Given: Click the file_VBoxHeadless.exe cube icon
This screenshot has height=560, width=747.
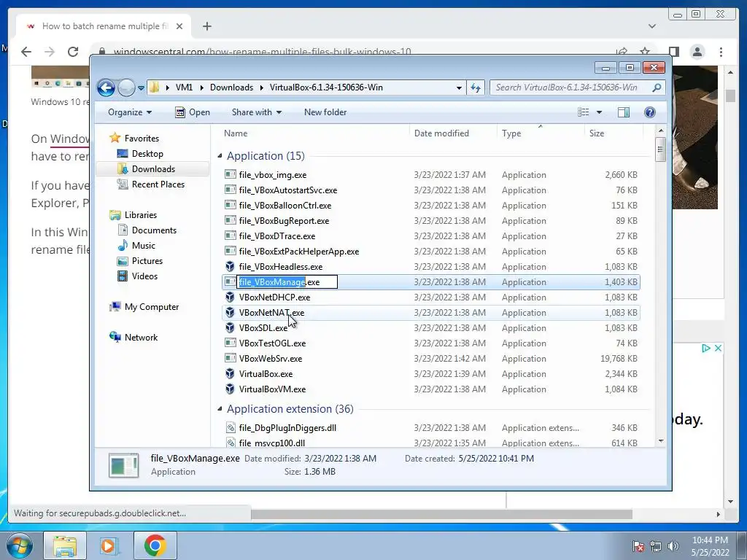Looking at the screenshot, I should point(230,266).
